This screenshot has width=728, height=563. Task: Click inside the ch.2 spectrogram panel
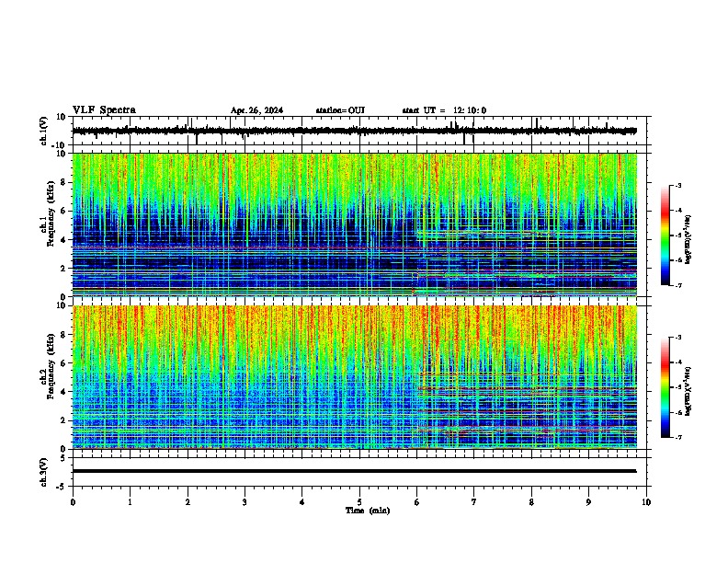pos(355,377)
